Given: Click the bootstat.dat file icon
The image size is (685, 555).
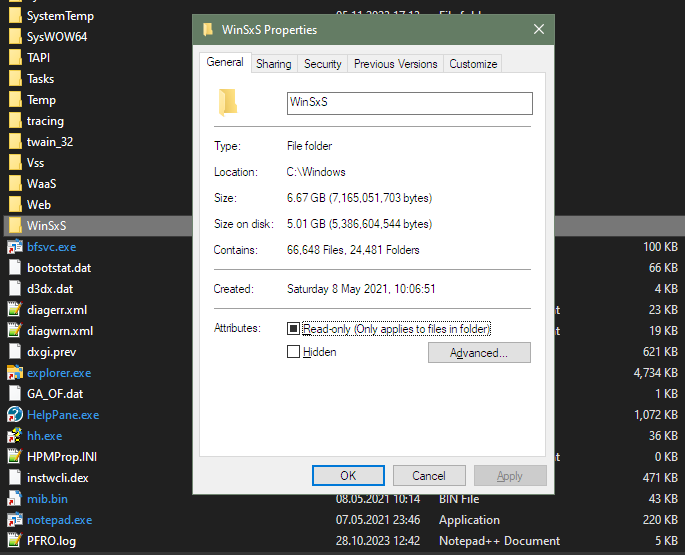Looking at the screenshot, I should coord(15,267).
